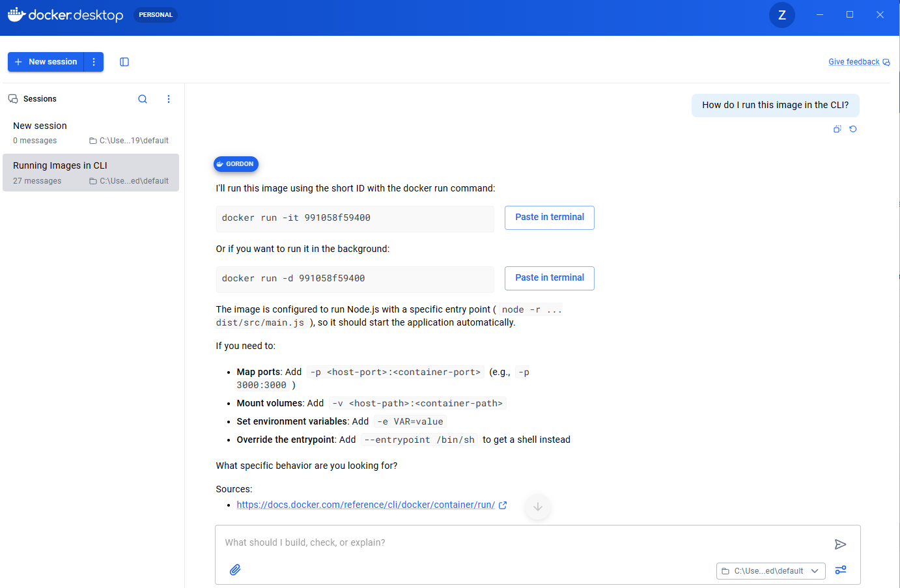Click the docker run -d code block
The height and width of the screenshot is (588, 900).
[355, 279]
